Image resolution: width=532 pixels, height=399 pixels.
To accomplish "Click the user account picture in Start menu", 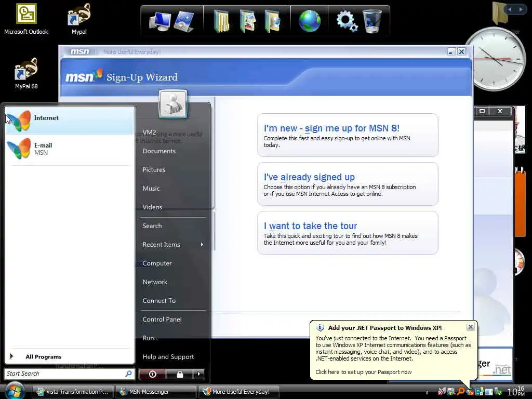I will point(172,104).
